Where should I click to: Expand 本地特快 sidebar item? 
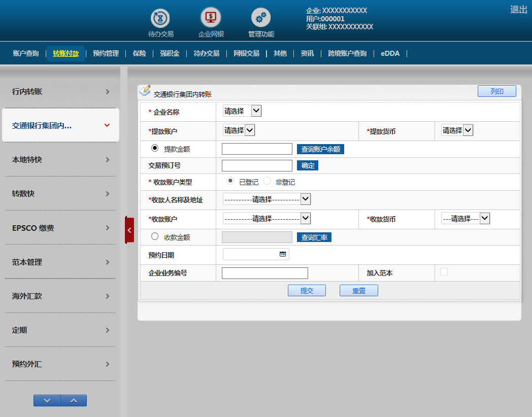click(60, 160)
